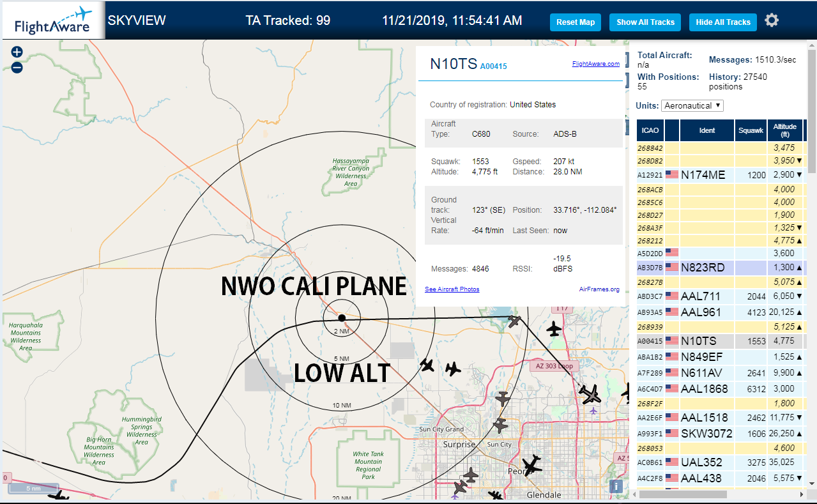Open the See Aircraft Photos link
This screenshot has width=817, height=504.
coord(452,289)
